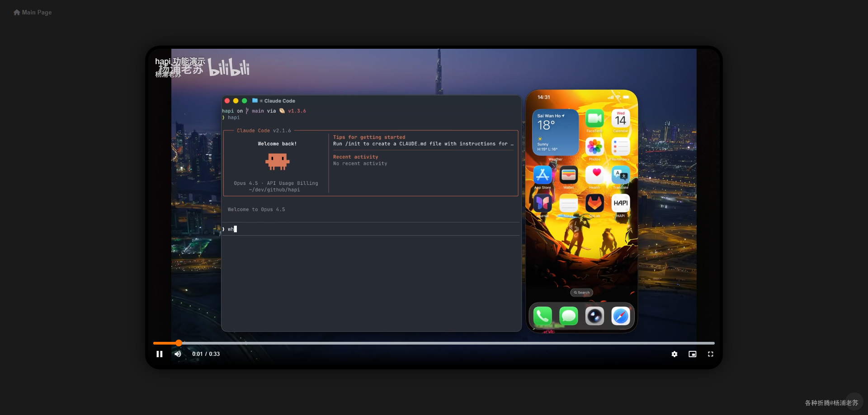Click Claude Code window title folder icon
The width and height of the screenshot is (868, 415).
pos(255,100)
